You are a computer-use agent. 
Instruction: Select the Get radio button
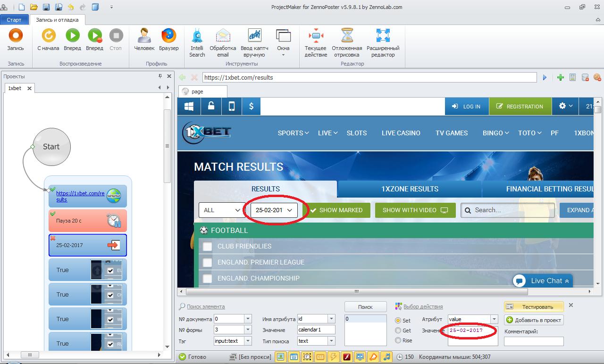[x=398, y=331]
